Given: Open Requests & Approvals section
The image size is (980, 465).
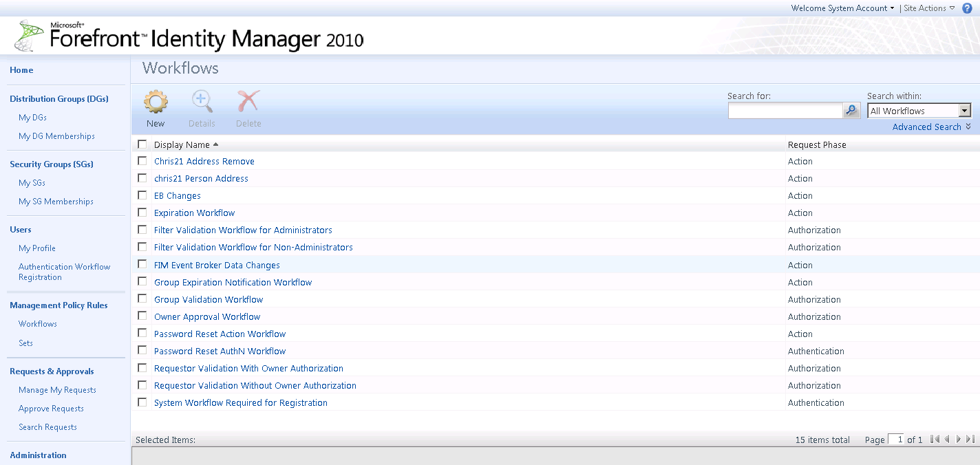Looking at the screenshot, I should coord(52,371).
